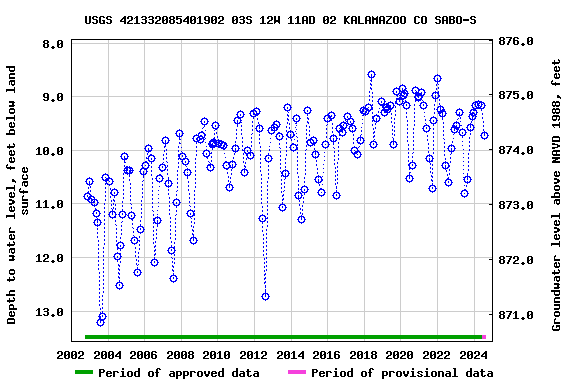
Task: Click the 2020 year label
Action: [400, 355]
